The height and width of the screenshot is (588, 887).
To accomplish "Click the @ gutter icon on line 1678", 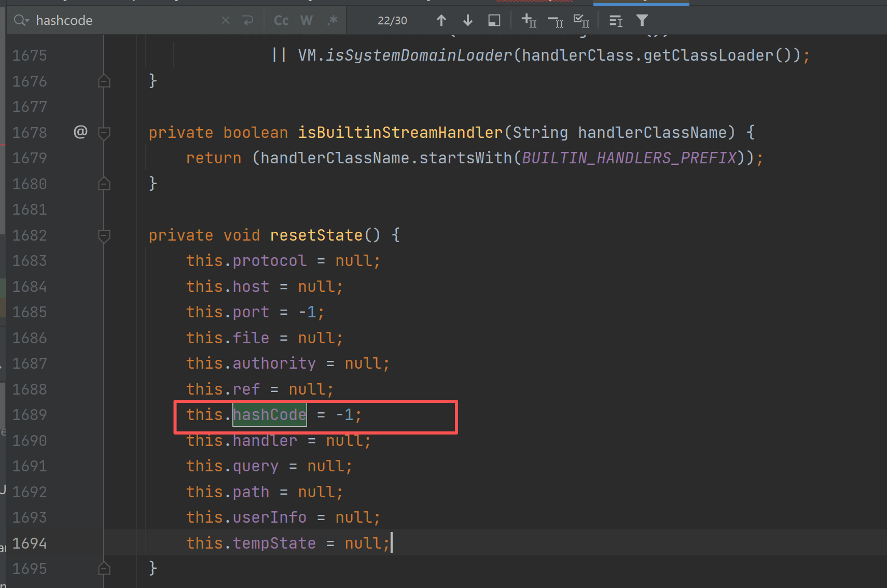I will [80, 132].
